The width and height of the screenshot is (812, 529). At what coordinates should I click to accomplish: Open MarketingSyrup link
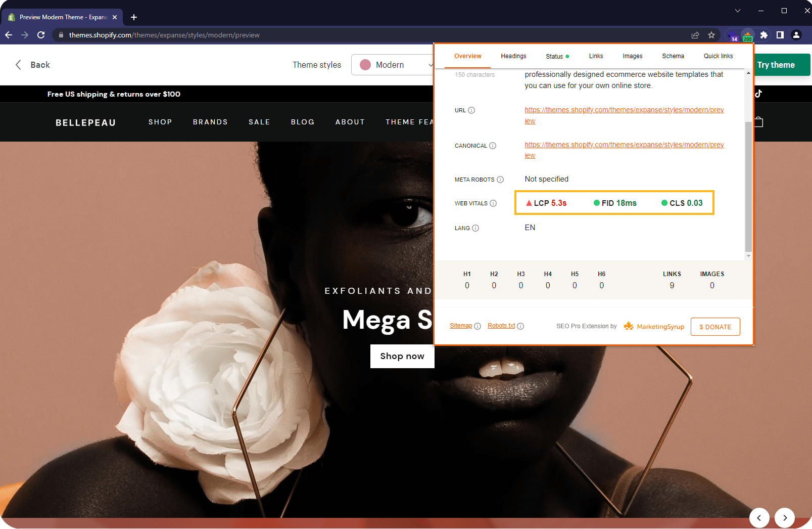coord(654,326)
